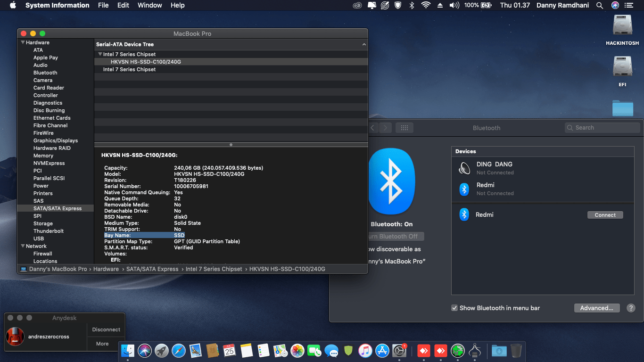Image resolution: width=644 pixels, height=362 pixels.
Task: Open Bluetooth Advanced settings
Action: pos(596,308)
